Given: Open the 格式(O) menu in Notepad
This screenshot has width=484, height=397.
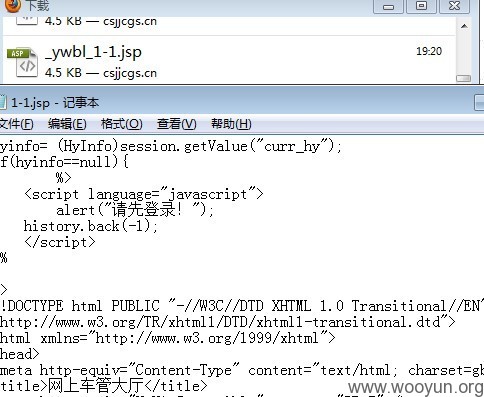Looking at the screenshot, I should pos(122,124).
